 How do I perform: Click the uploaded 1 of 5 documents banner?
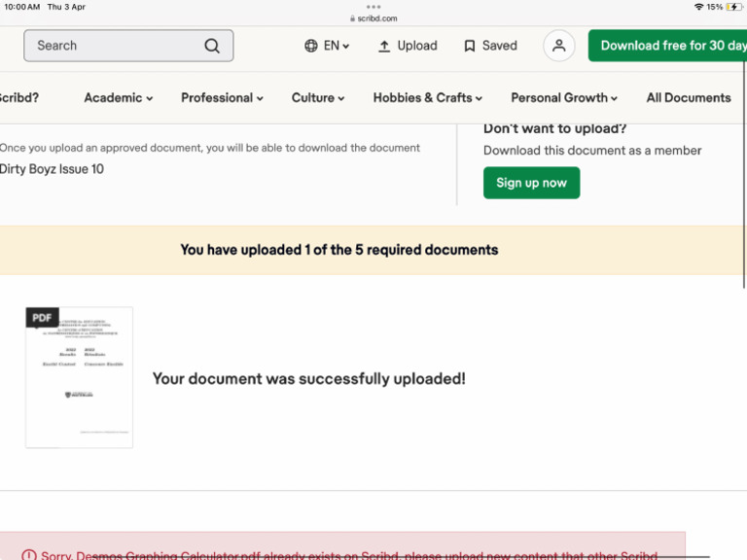point(372,250)
